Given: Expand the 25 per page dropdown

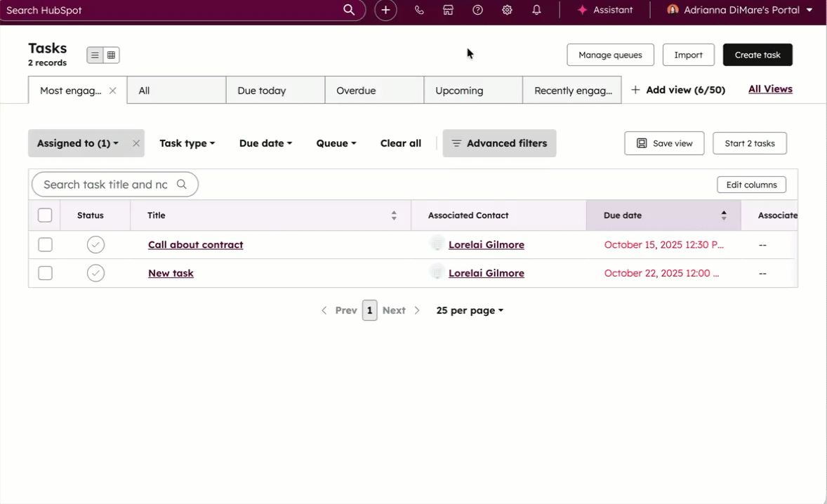Looking at the screenshot, I should pos(470,310).
